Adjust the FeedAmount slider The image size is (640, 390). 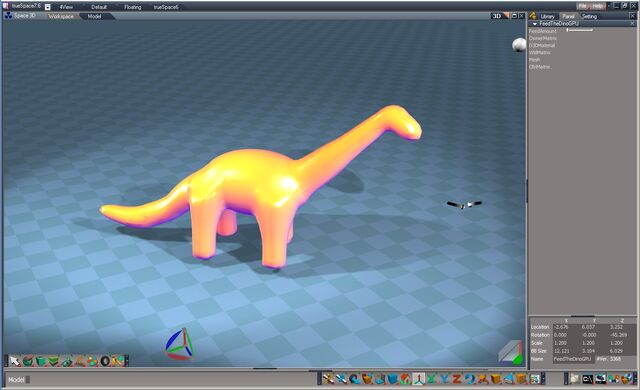[x=580, y=30]
